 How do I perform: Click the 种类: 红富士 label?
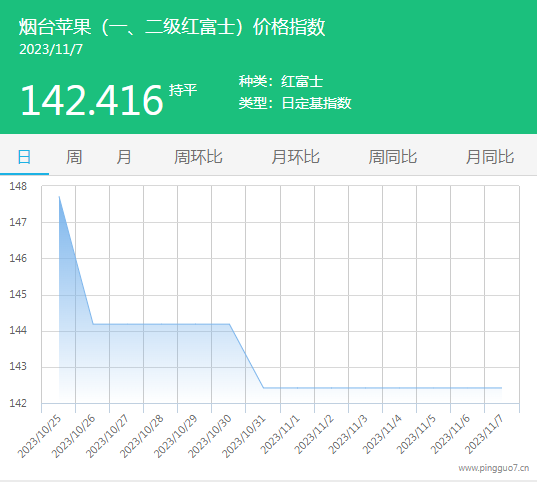coord(281,82)
